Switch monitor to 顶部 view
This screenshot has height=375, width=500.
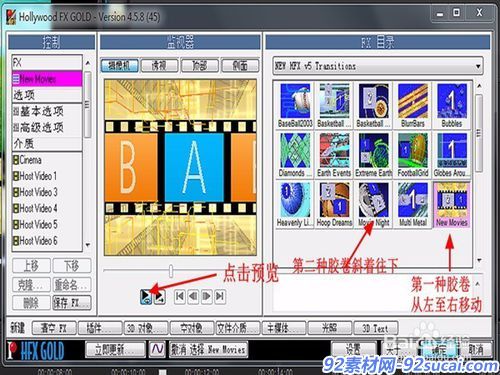(200, 66)
